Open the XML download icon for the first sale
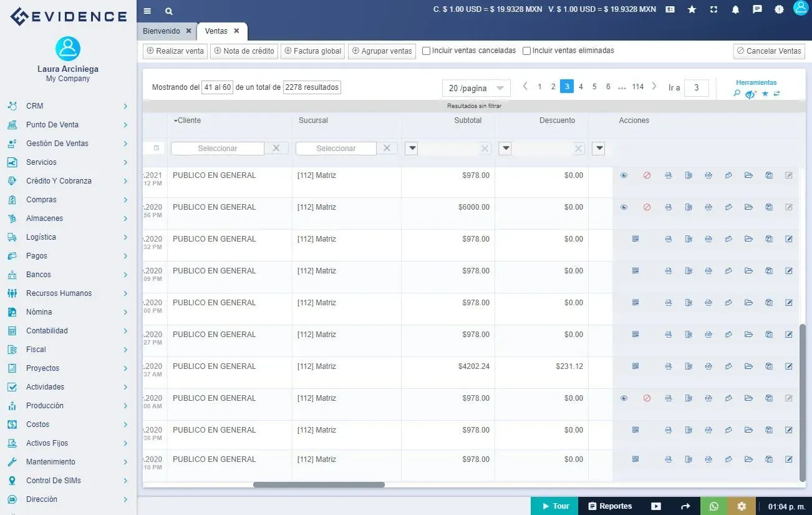 [x=669, y=175]
